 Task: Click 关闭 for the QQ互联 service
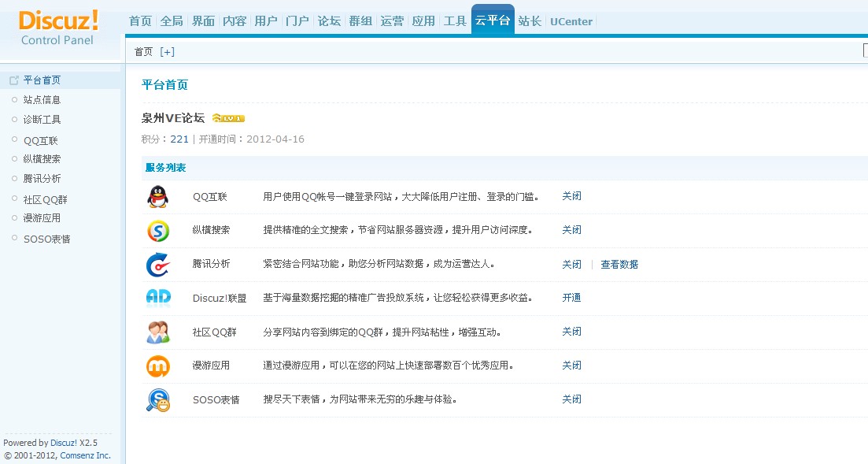click(572, 196)
